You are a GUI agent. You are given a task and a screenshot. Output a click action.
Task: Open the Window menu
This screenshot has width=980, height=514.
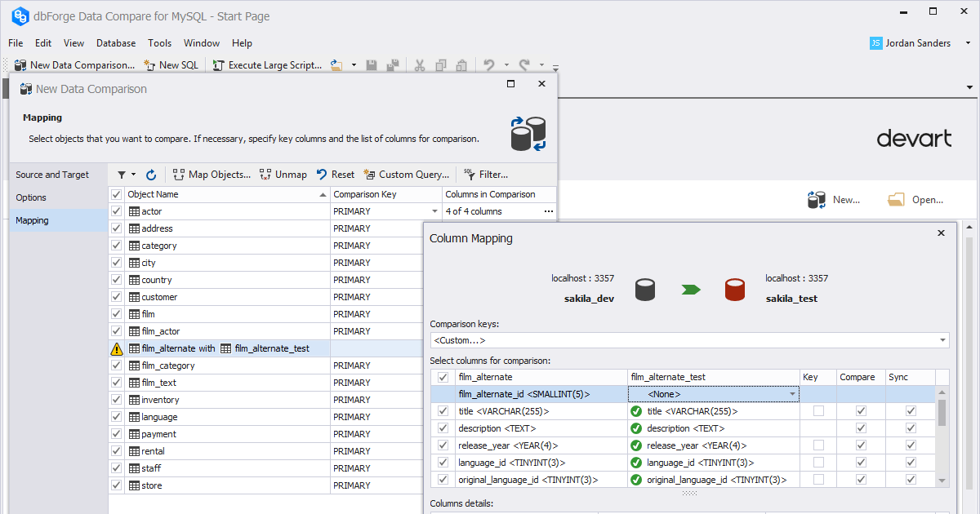click(202, 43)
